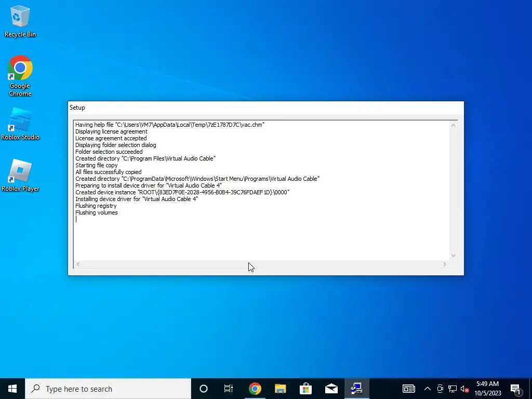
Task: Click the Meet Now tray icon
Action: tap(440, 389)
